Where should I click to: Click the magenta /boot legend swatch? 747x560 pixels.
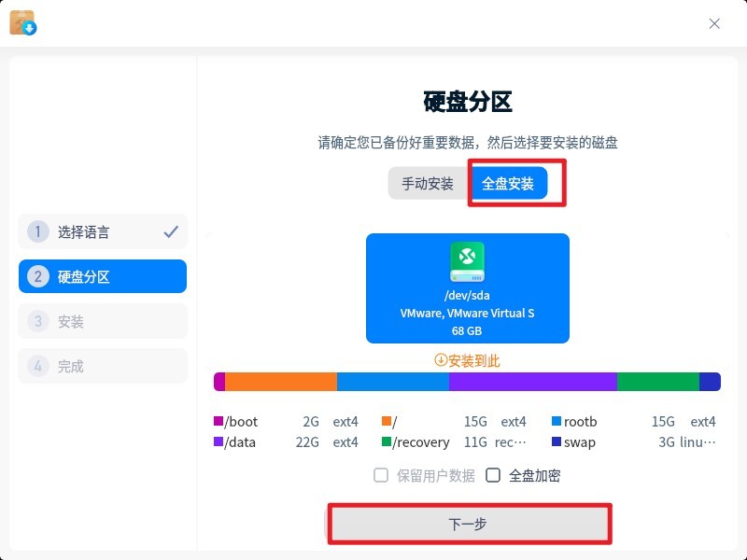click(218, 421)
